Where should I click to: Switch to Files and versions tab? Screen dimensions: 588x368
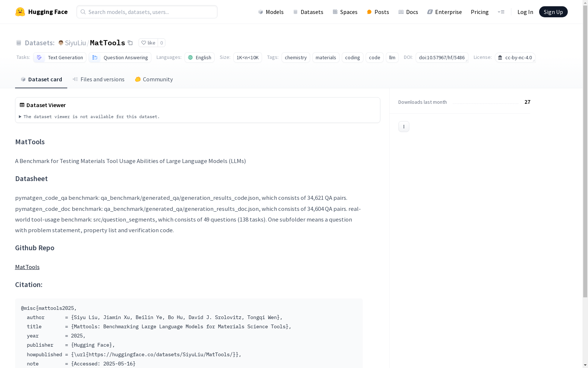tap(98, 79)
